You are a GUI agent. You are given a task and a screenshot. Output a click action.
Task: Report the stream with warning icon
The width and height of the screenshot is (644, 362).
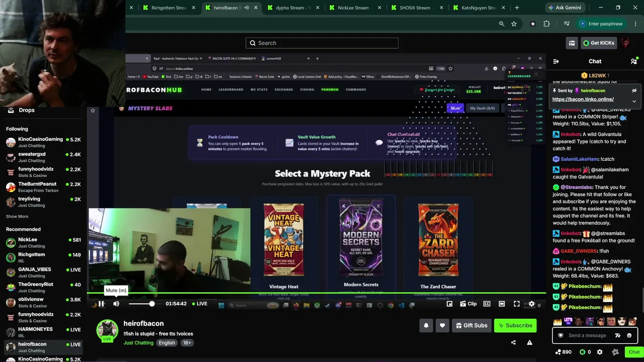coord(529,342)
